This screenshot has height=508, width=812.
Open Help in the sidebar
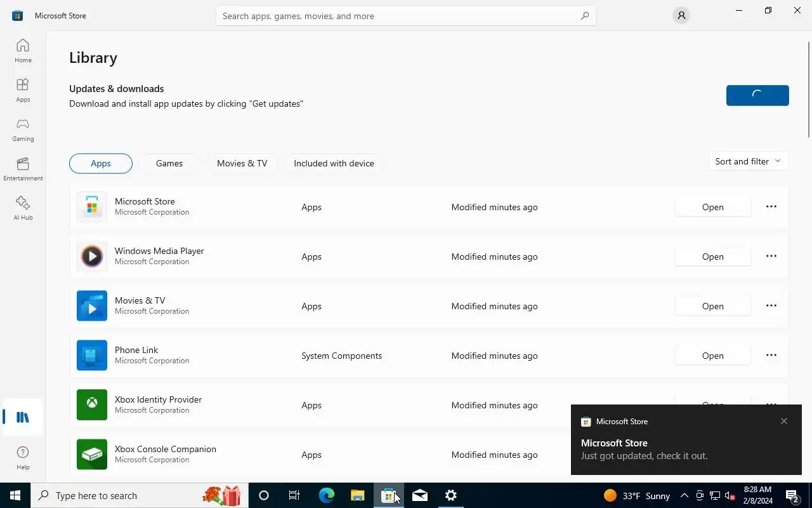coord(23,457)
